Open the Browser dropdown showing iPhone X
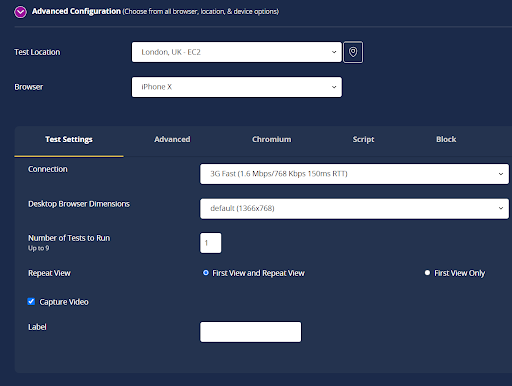The width and height of the screenshot is (512, 386). click(237, 87)
